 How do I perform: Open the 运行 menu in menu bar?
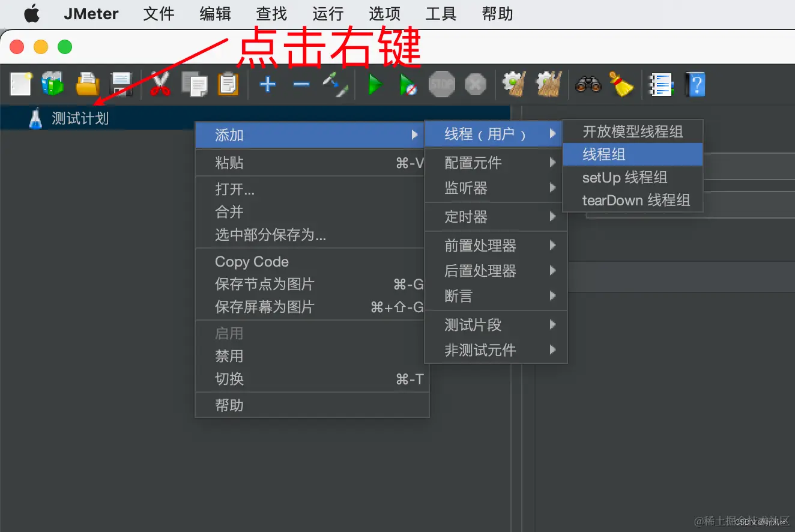[x=328, y=14]
